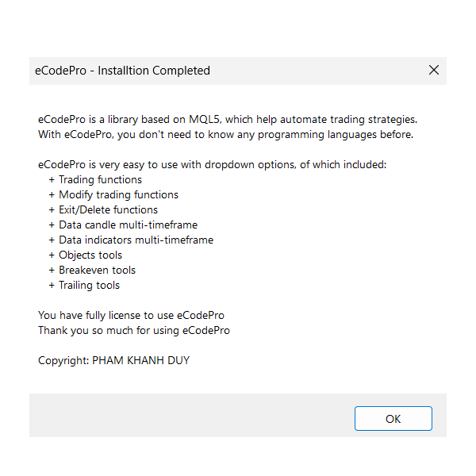The height and width of the screenshot is (476, 476).
Task: Select the 'Modify trading functions' line
Action: (113, 194)
